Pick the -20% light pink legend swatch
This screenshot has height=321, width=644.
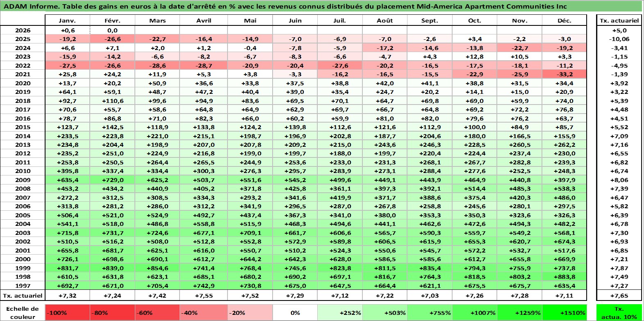(250, 312)
